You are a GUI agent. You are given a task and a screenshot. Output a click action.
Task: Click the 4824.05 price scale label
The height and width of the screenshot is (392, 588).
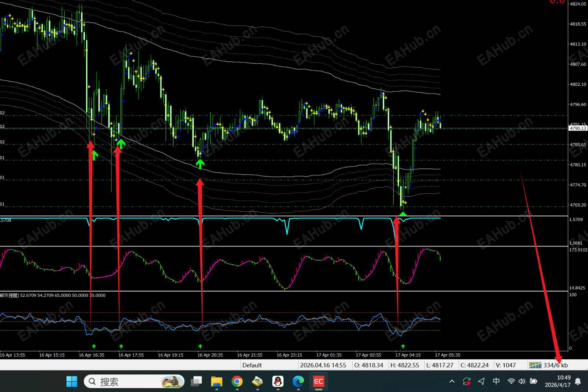point(578,4)
